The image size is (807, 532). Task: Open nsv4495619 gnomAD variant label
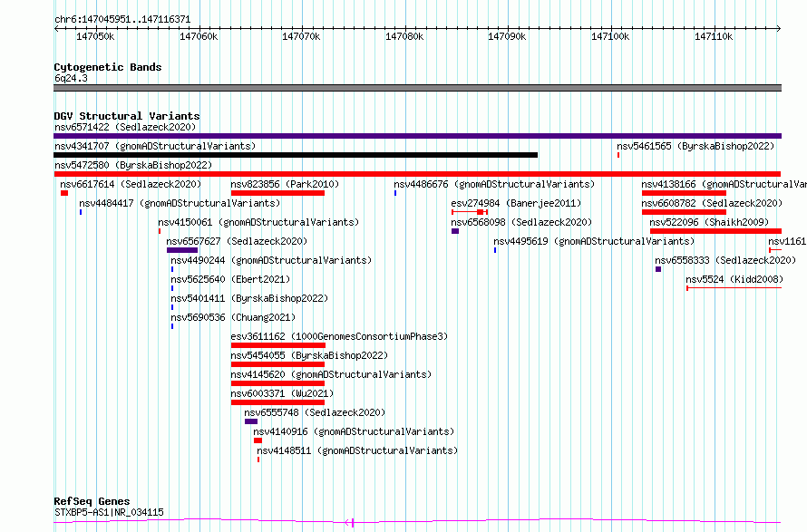(594, 241)
